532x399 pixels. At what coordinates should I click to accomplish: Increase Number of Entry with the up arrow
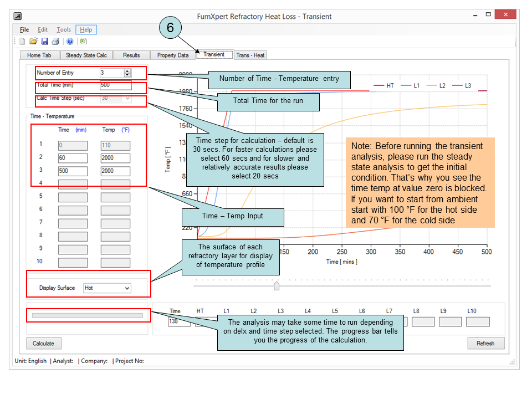click(x=127, y=71)
